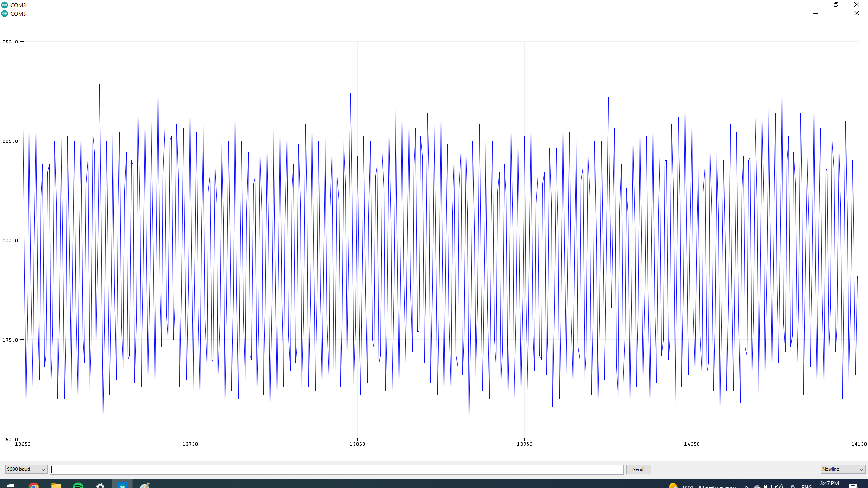Expand hidden system tray icons
Image resolution: width=868 pixels, height=488 pixels.
tap(745, 486)
